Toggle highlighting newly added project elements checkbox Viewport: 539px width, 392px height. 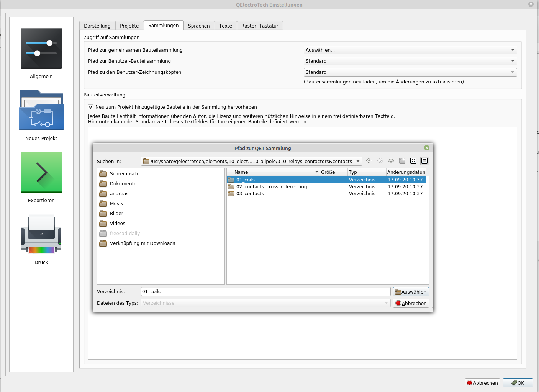click(91, 107)
